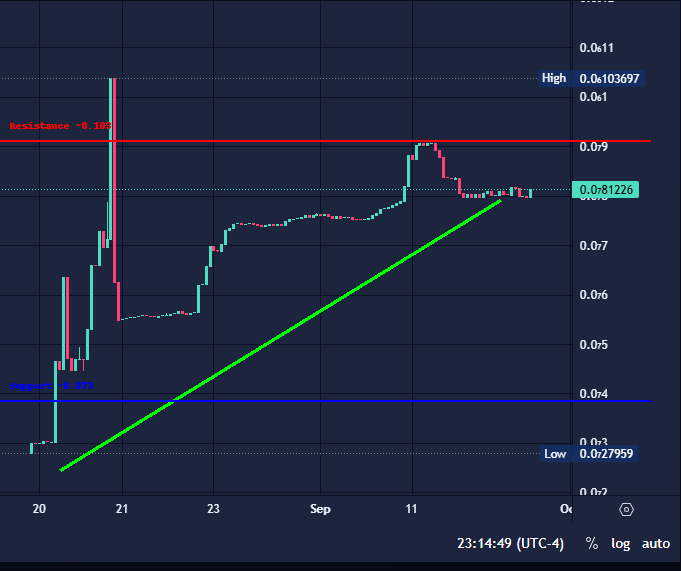Click the High price label 0.0₆103697

coord(608,79)
